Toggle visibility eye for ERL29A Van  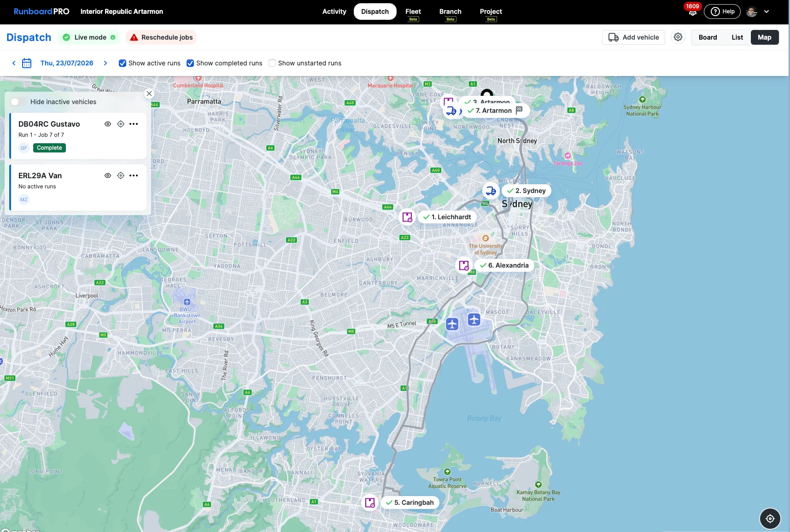pyautogui.click(x=108, y=175)
